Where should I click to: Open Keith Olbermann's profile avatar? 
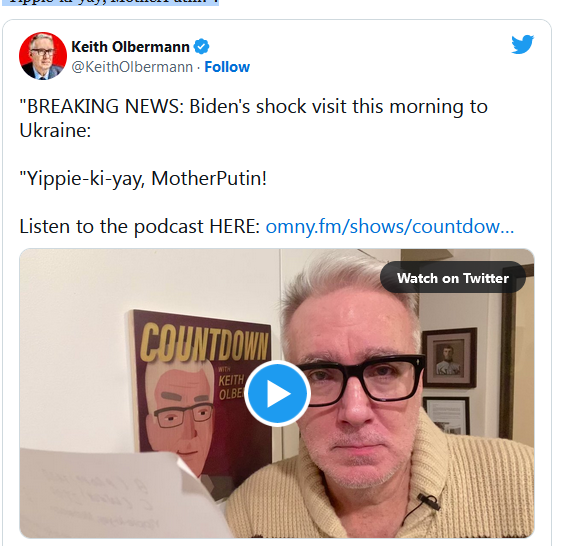pyautogui.click(x=43, y=56)
